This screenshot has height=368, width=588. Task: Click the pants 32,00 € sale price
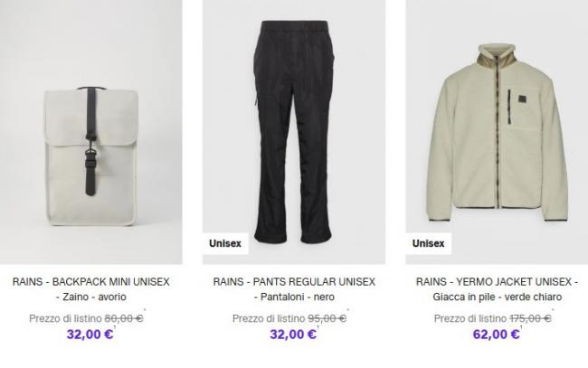293,334
